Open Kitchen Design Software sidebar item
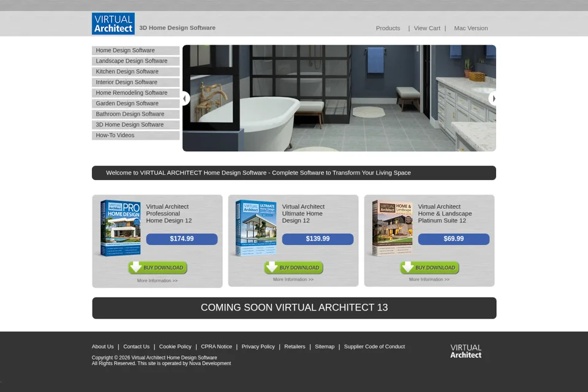 click(136, 71)
